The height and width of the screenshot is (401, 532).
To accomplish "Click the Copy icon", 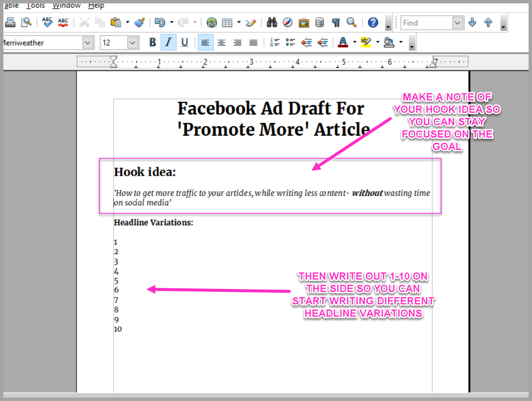I will [x=100, y=23].
